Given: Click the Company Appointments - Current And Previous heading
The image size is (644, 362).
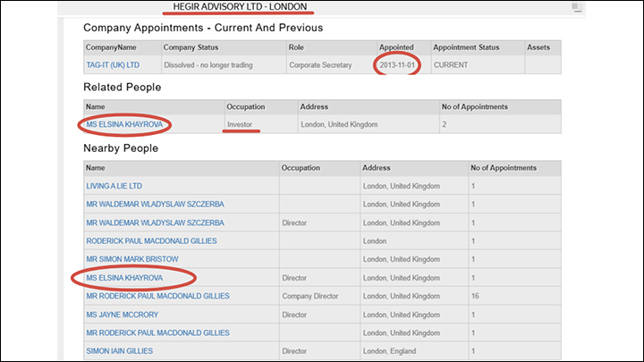Looking at the screenshot, I should (x=203, y=28).
